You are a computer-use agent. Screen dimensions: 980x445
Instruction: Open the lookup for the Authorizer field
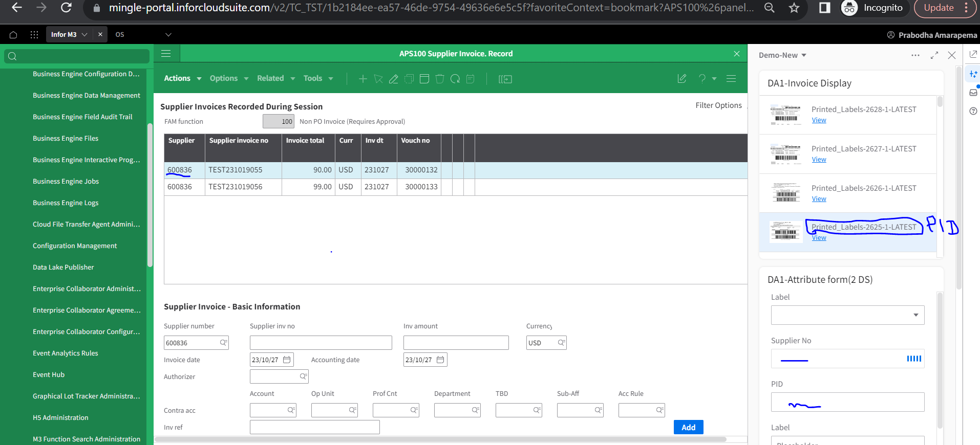pos(303,377)
